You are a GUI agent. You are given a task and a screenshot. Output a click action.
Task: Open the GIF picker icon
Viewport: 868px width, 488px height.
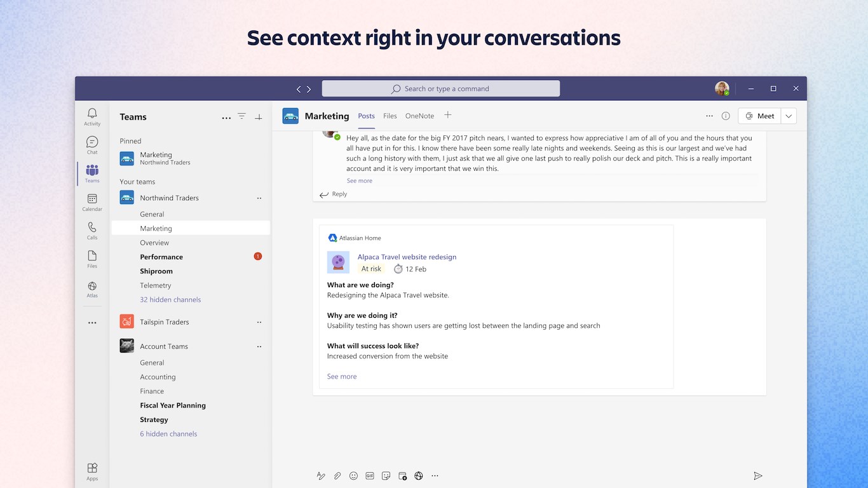tap(370, 475)
